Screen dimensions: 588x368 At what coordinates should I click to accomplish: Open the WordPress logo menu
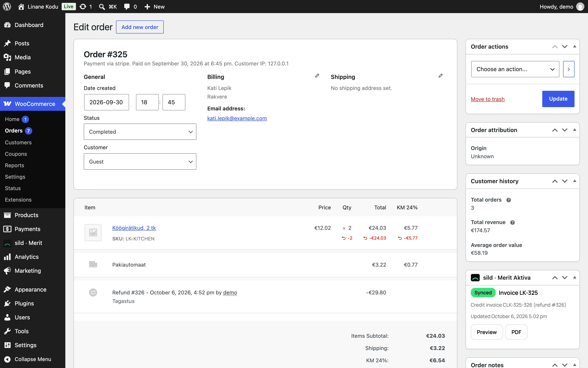click(7, 7)
